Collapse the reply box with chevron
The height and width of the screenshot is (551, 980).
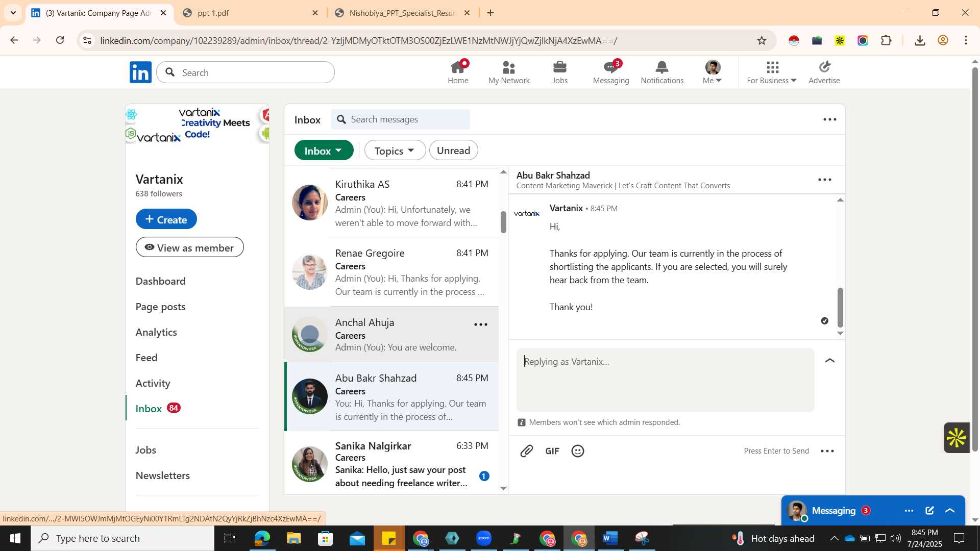(x=830, y=361)
